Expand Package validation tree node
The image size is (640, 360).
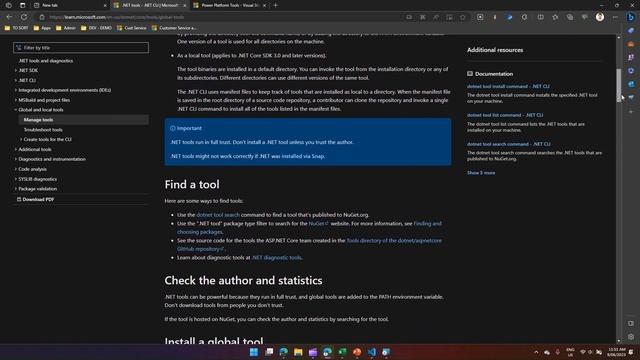[16, 189]
